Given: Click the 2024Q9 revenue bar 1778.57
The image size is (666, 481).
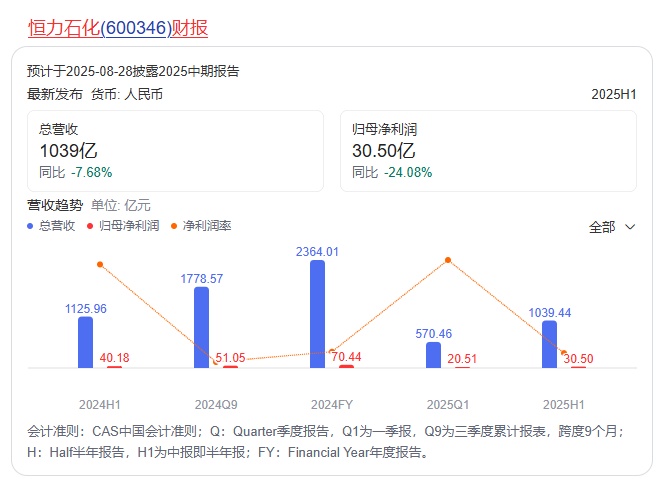Looking at the screenshot, I should pyautogui.click(x=201, y=328).
